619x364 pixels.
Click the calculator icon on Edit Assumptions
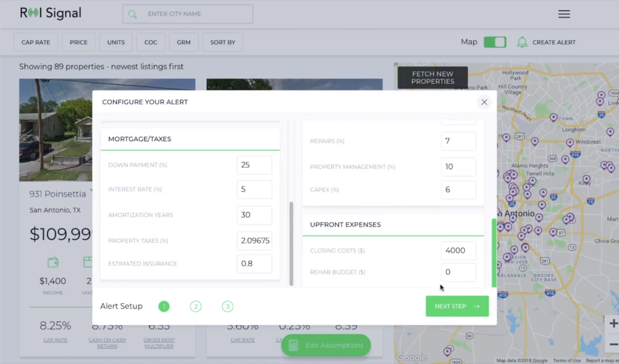[293, 345]
